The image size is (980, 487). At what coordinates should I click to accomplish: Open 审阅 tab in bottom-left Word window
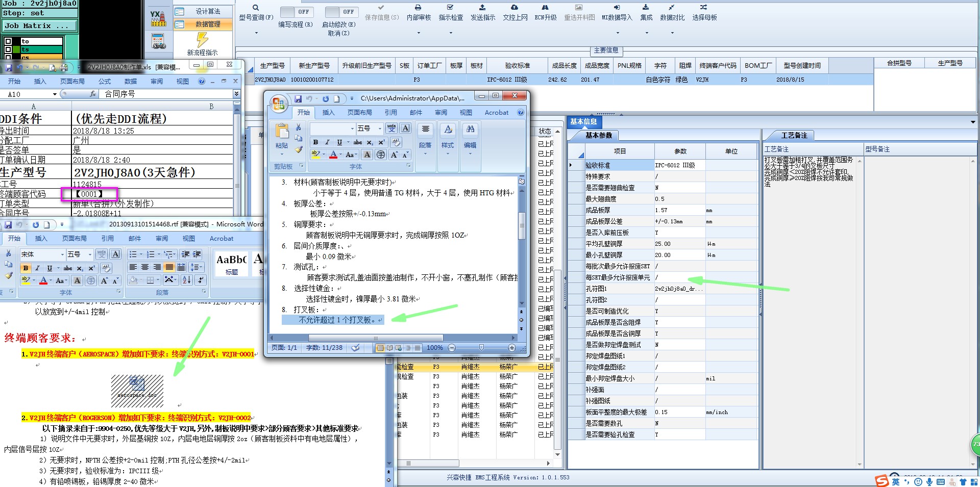coord(162,238)
